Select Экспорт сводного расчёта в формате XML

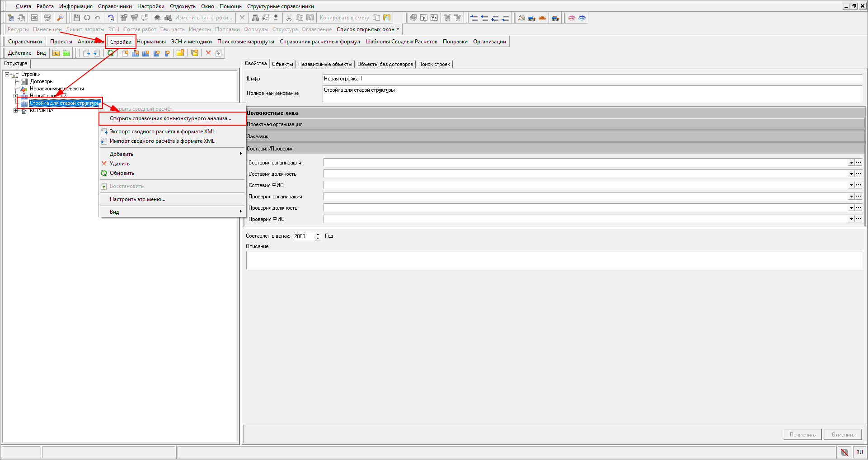point(162,131)
